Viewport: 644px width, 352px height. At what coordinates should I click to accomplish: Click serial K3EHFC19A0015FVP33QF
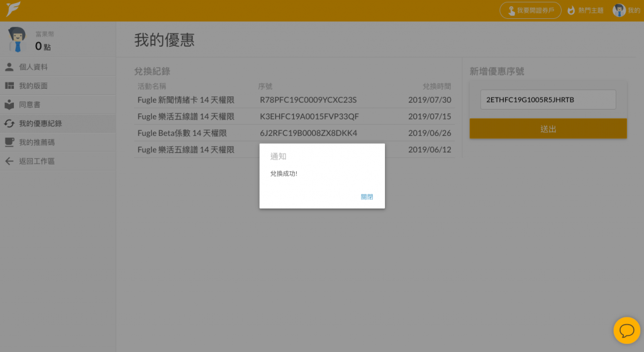tap(309, 116)
